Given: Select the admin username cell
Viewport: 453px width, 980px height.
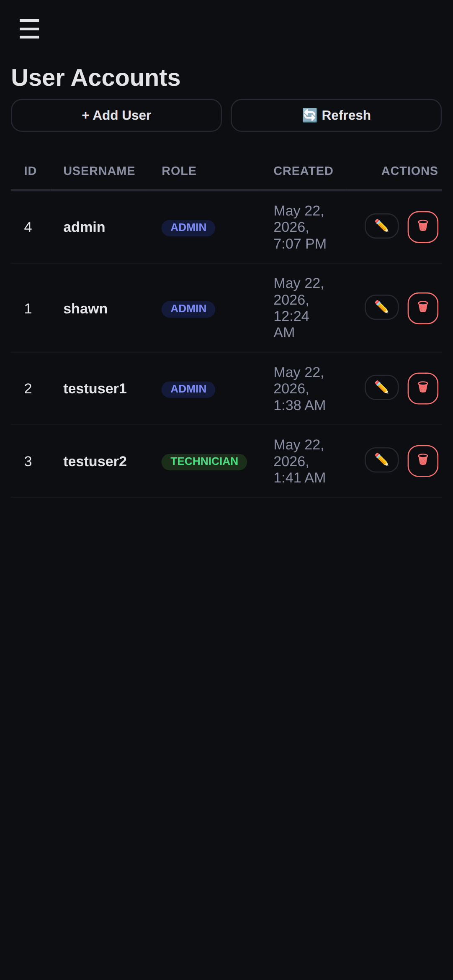Looking at the screenshot, I should [84, 227].
